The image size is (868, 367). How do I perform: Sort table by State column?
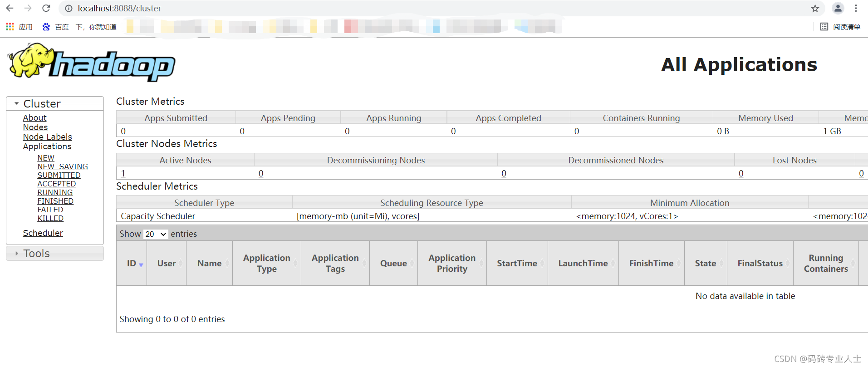pos(706,263)
